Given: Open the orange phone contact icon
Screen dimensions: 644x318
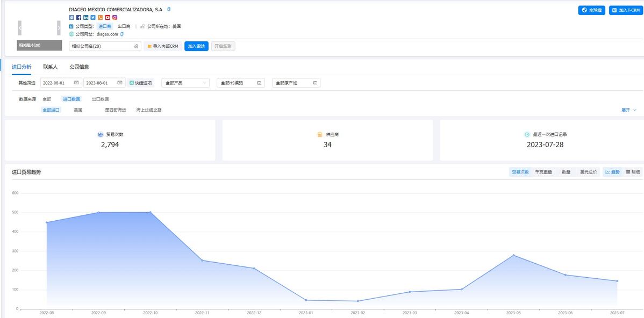Looking at the screenshot, I should [x=100, y=17].
